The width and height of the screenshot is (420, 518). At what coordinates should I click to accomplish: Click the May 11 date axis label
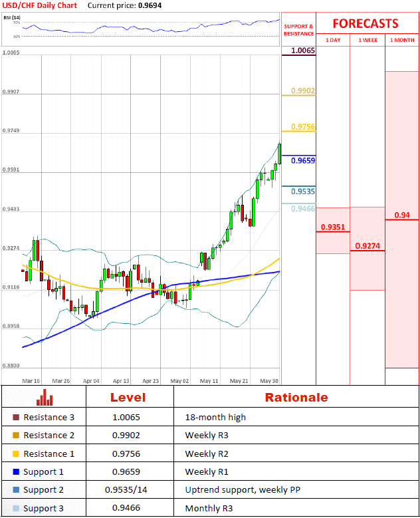(209, 381)
